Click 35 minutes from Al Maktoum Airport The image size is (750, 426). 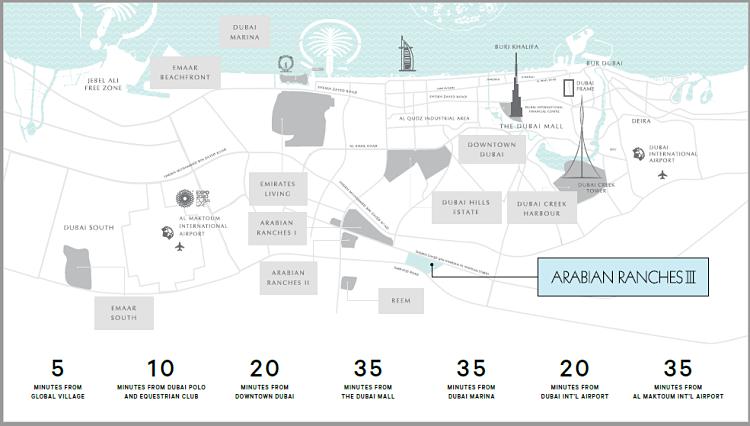(x=678, y=379)
